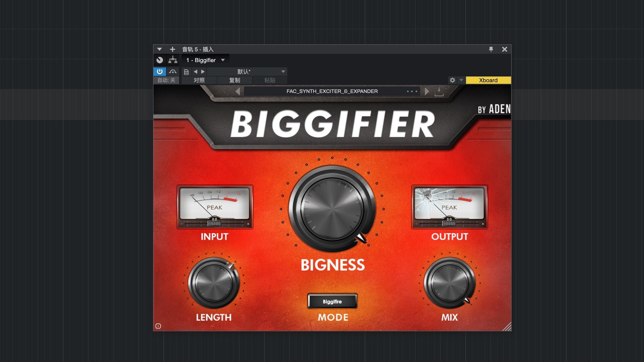The height and width of the screenshot is (362, 644).
Task: Open the settings gear icon
Action: 452,80
